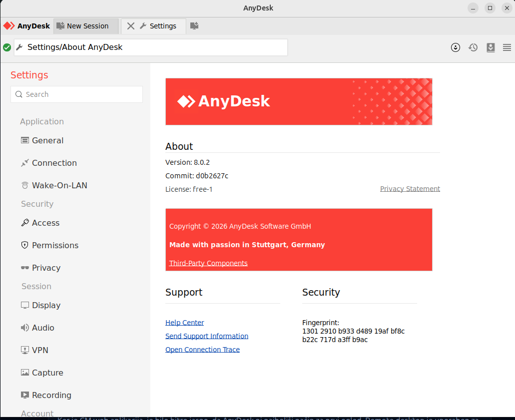Viewport: 515px width, 420px height.
Task: Maximize the AnyDesk window
Action: tap(490, 8)
